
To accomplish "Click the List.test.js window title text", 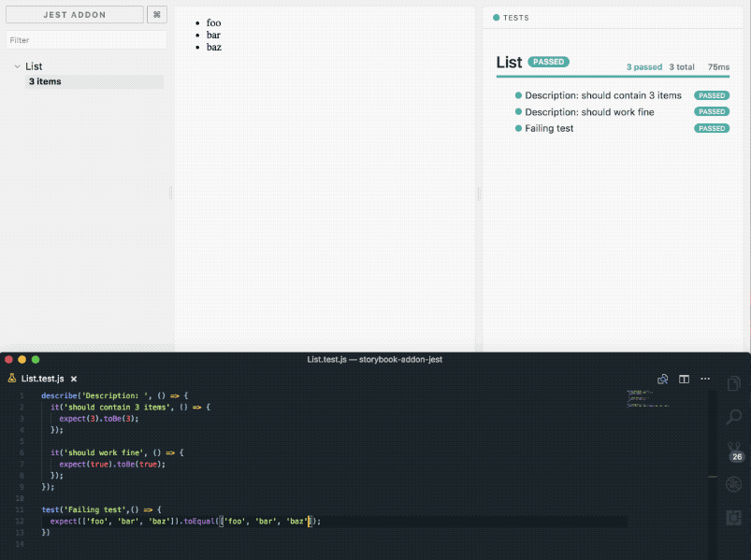I will [x=374, y=359].
